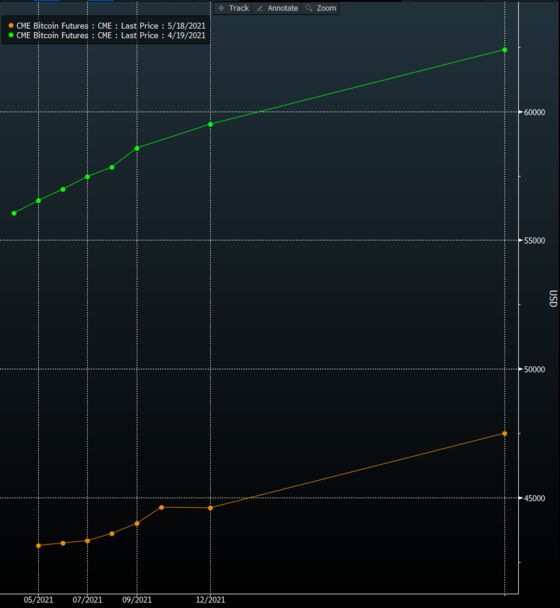Image resolution: width=560 pixels, height=608 pixels.
Task: Open the Annotate tool
Action: [x=277, y=8]
